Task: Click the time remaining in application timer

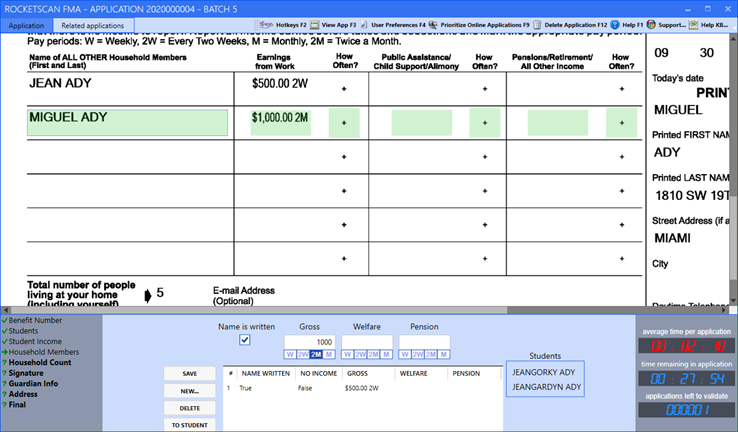Action: tap(687, 378)
